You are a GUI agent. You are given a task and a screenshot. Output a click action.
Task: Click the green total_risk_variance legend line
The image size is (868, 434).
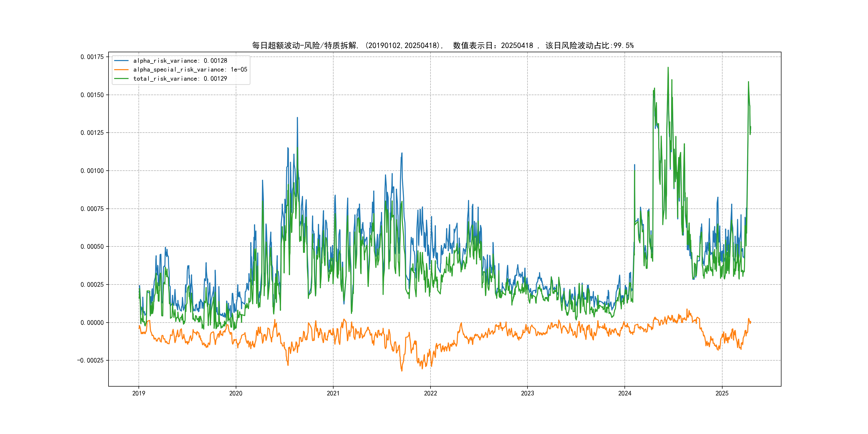point(121,78)
